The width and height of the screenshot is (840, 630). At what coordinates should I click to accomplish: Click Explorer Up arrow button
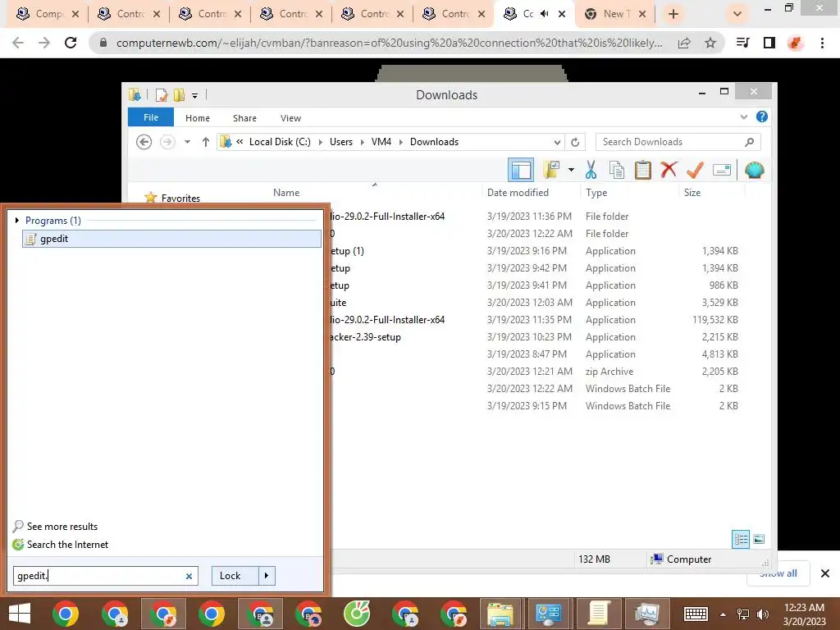(x=206, y=142)
